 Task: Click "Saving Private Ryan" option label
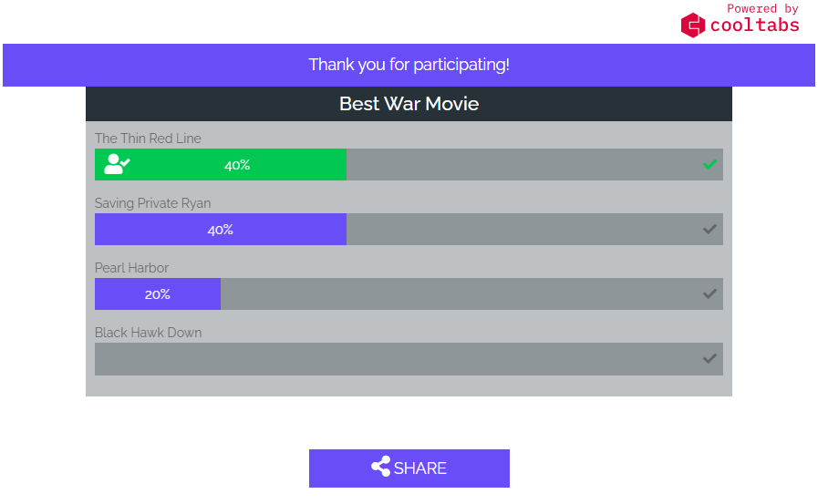pos(152,203)
